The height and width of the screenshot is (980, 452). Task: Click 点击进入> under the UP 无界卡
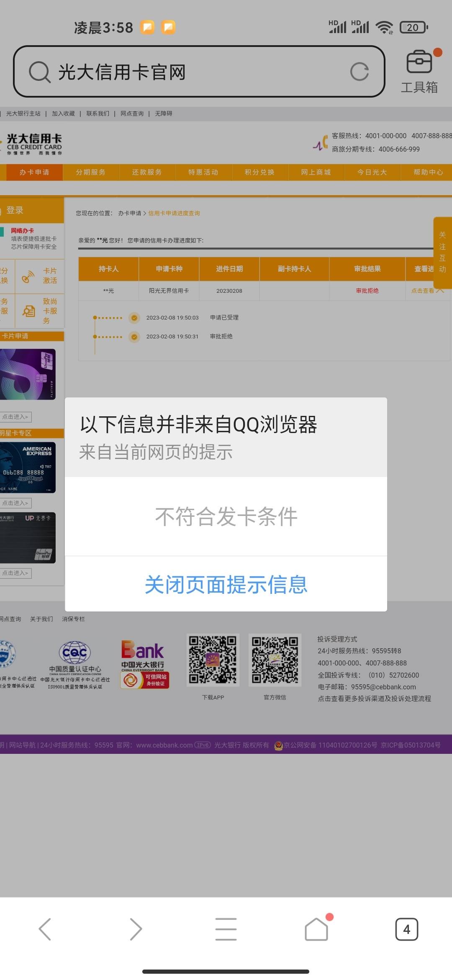coord(16,573)
